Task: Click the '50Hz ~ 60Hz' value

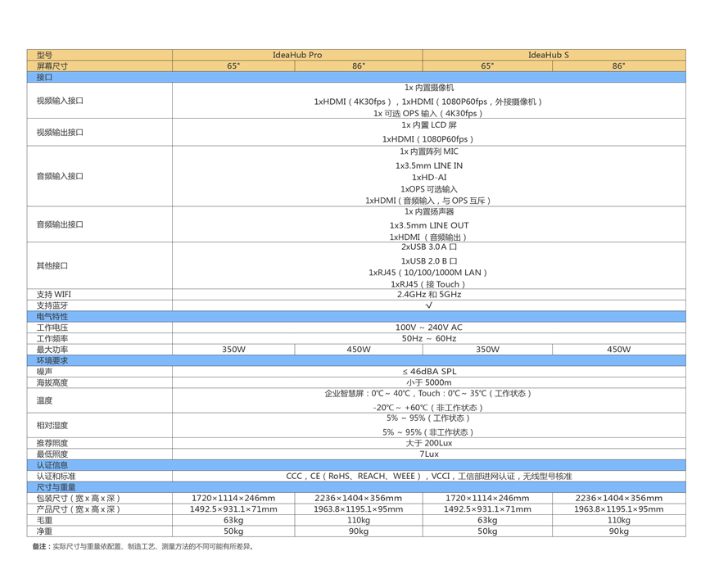Action: 429,338
